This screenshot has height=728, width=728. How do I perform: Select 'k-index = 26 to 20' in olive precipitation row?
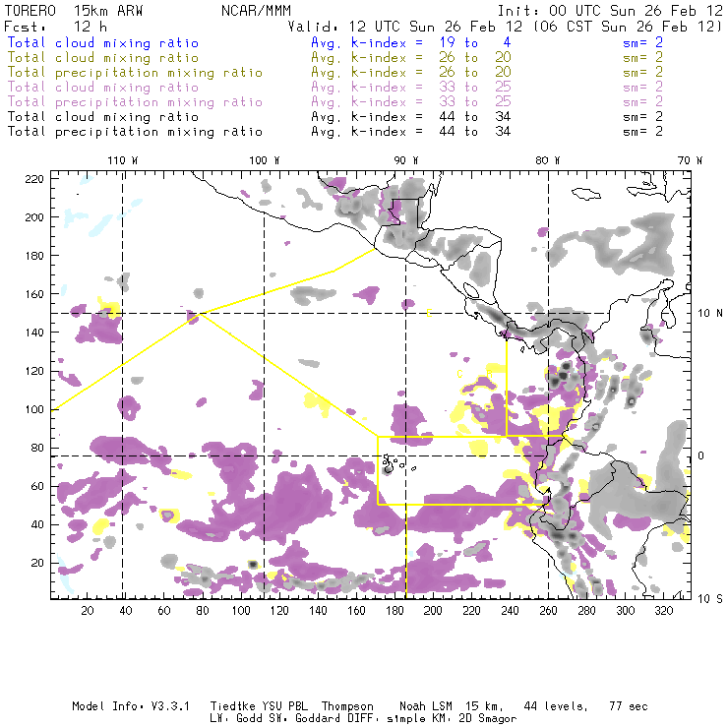pos(431,73)
